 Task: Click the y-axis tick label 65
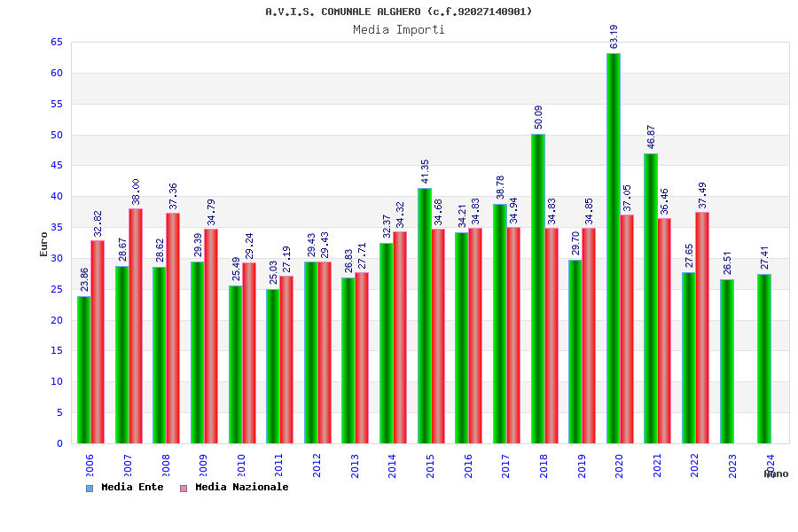(x=57, y=43)
